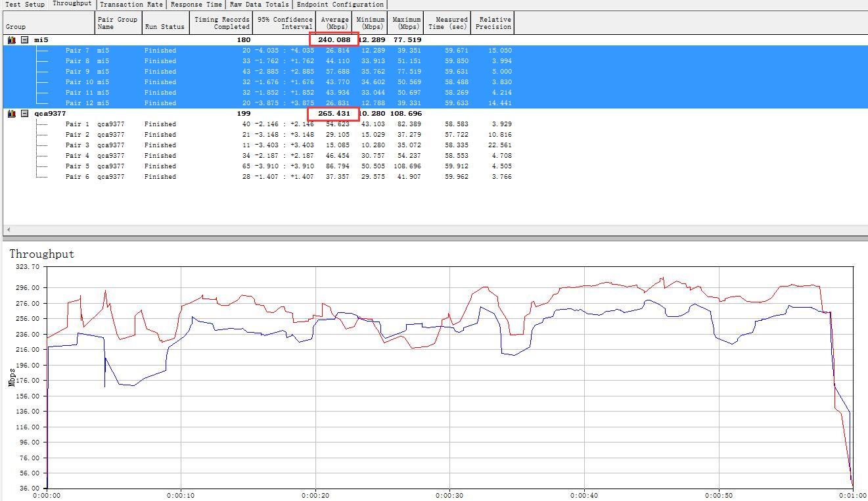Open the Endpoint Configuration tab
Image resolution: width=868 pixels, height=501 pixels.
(340, 5)
